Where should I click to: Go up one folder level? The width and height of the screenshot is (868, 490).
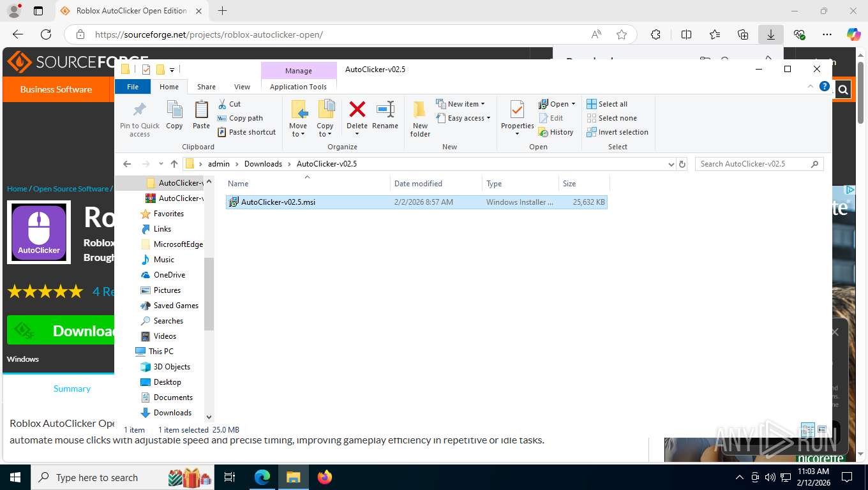coord(174,164)
